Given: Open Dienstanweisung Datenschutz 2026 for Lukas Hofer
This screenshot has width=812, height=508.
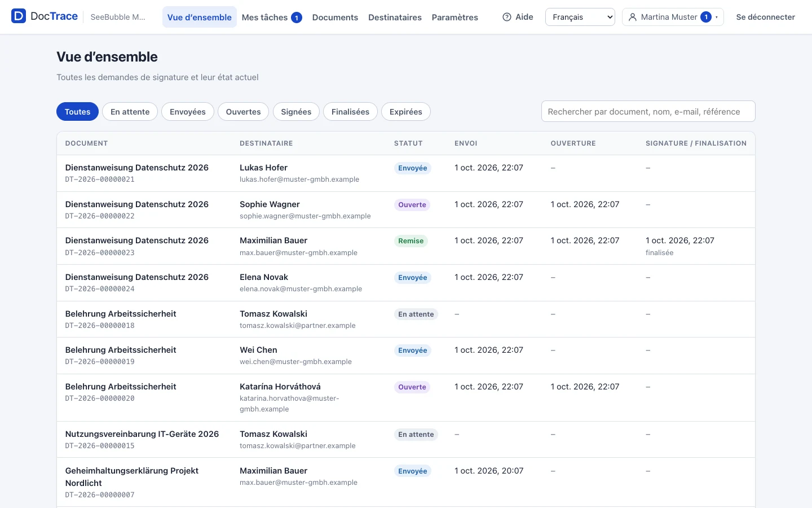Looking at the screenshot, I should point(137,168).
